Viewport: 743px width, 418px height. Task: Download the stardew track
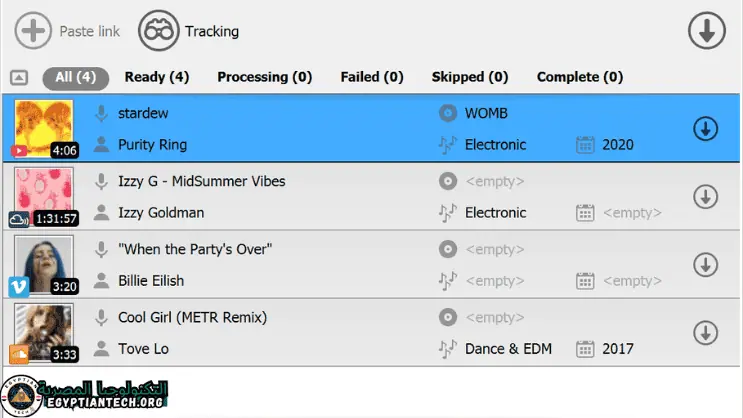(x=706, y=129)
